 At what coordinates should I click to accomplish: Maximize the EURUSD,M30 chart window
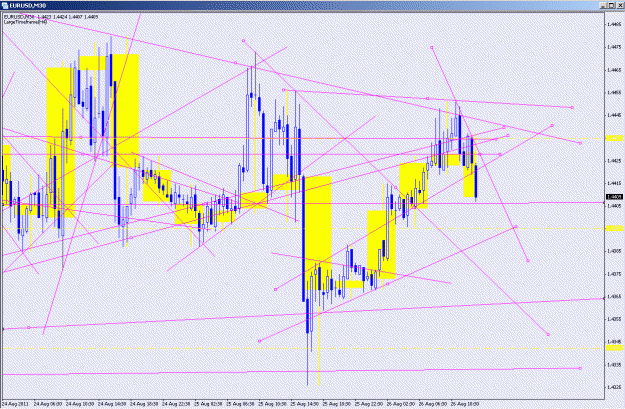tap(611, 5)
